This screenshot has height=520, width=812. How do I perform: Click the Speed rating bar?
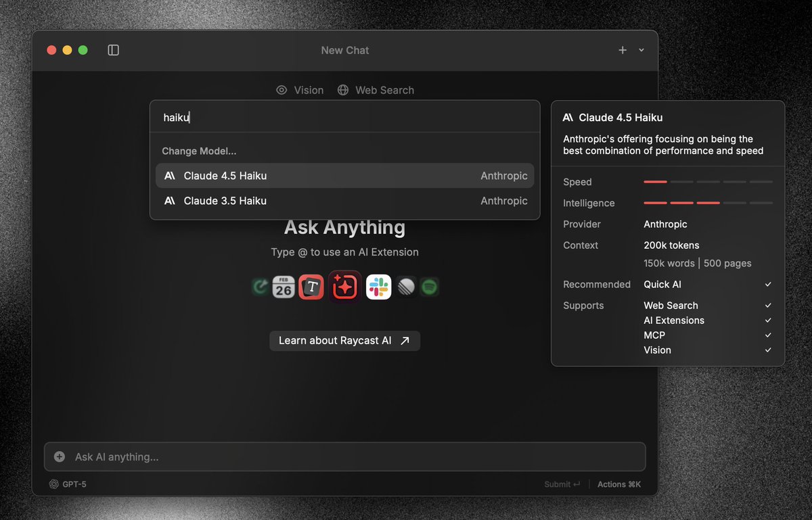click(x=708, y=182)
